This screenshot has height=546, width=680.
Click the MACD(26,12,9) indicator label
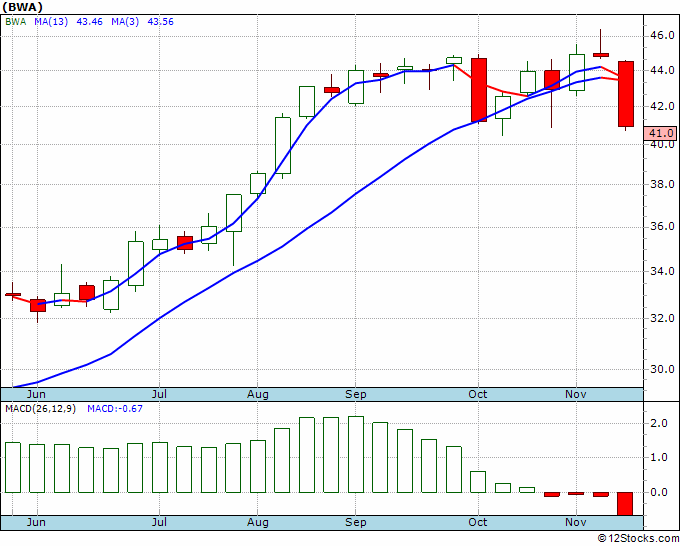[40, 409]
